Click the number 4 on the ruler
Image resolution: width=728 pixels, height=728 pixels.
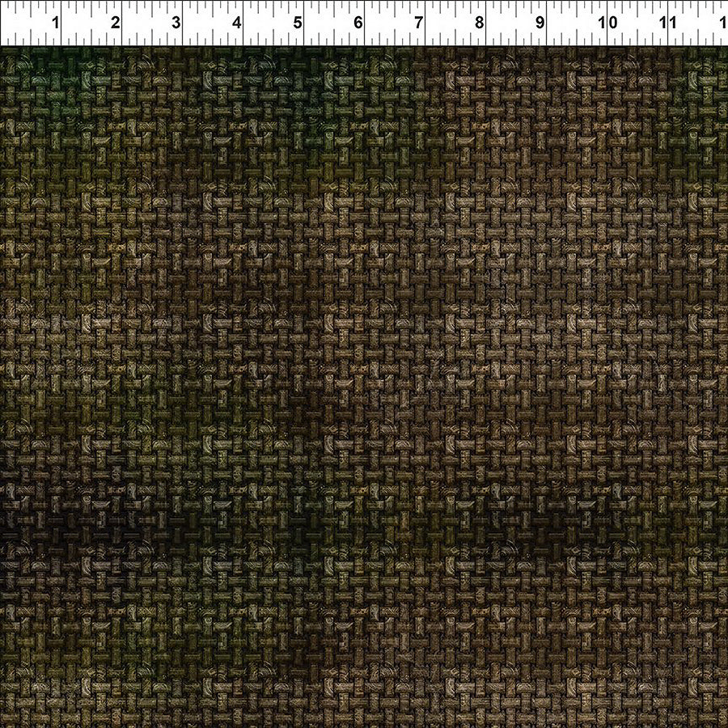(236, 22)
